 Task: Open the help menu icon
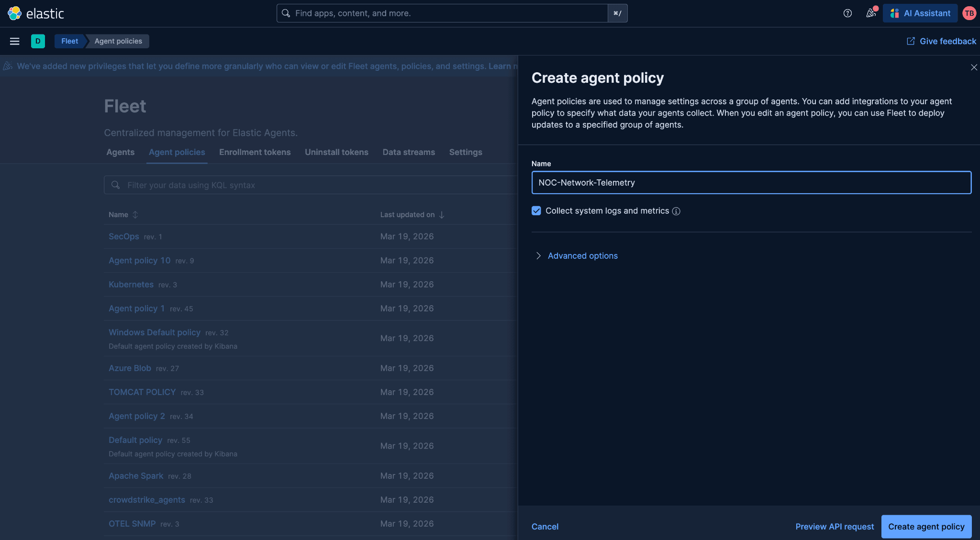pyautogui.click(x=847, y=13)
